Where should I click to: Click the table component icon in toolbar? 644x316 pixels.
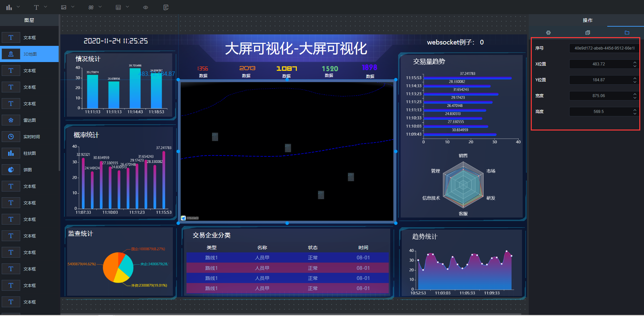coord(118,7)
